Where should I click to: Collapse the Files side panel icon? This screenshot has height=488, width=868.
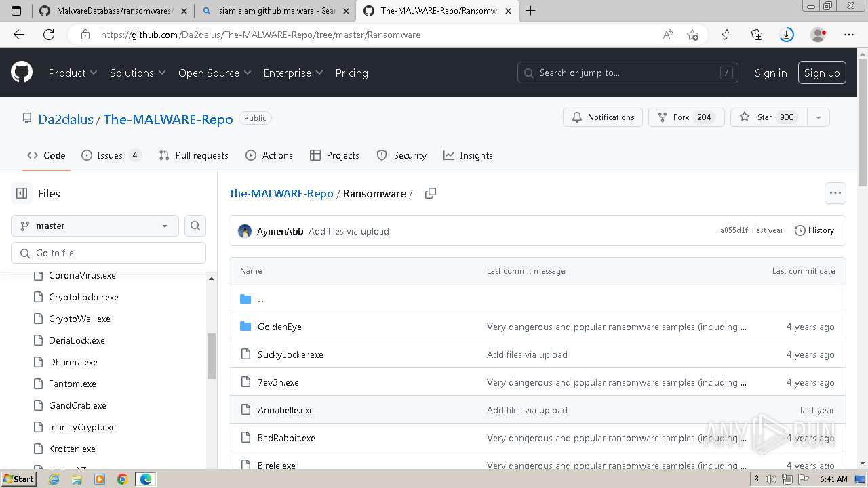pos(22,193)
